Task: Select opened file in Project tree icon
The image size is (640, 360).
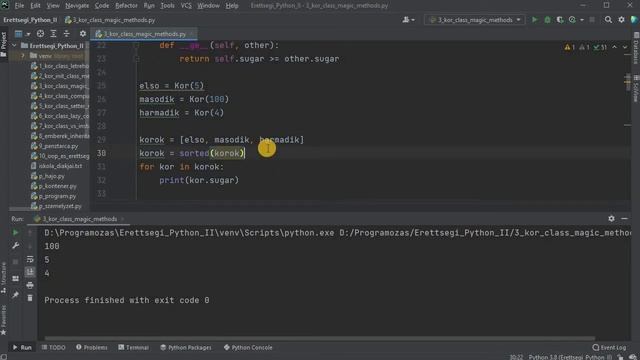Action: 40,34
